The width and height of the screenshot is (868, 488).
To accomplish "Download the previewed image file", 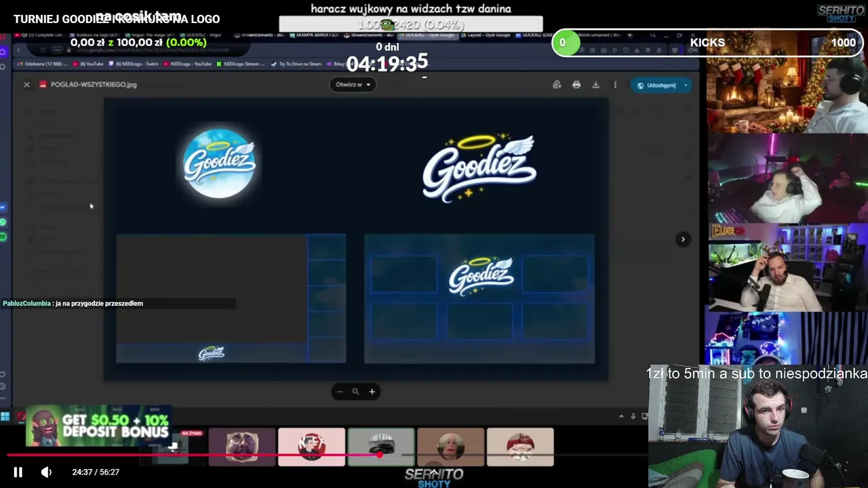I will [595, 85].
